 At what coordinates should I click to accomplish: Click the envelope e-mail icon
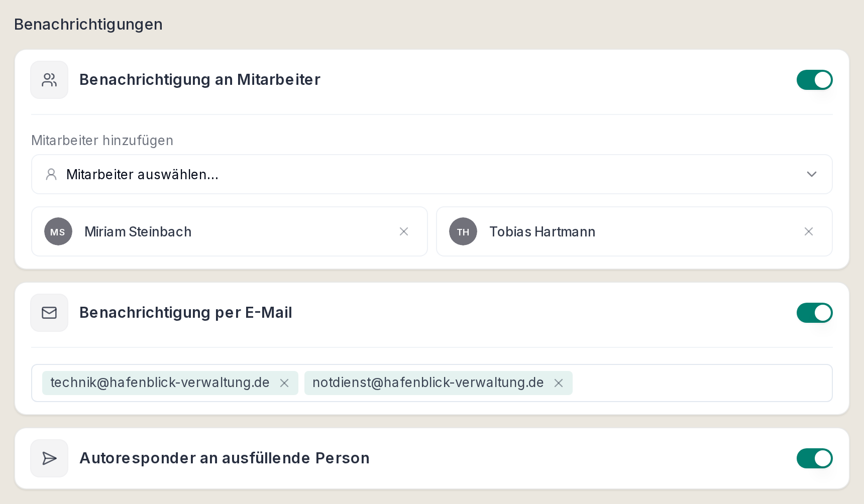coord(49,313)
